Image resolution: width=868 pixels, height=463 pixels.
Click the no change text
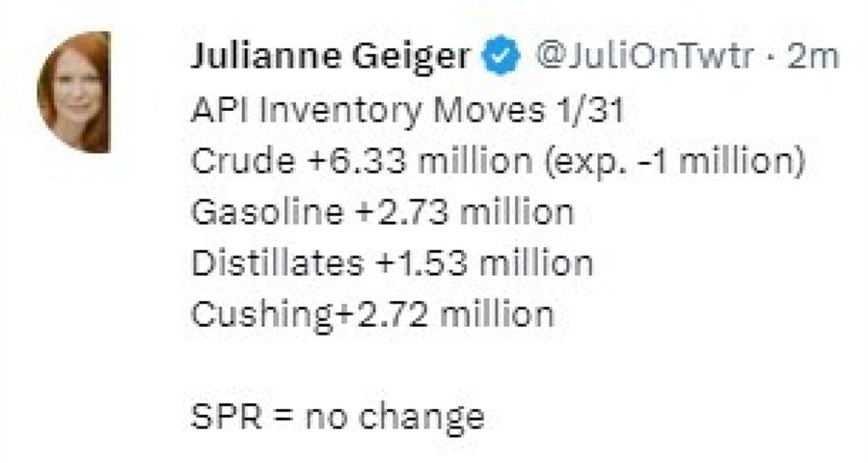click(394, 416)
